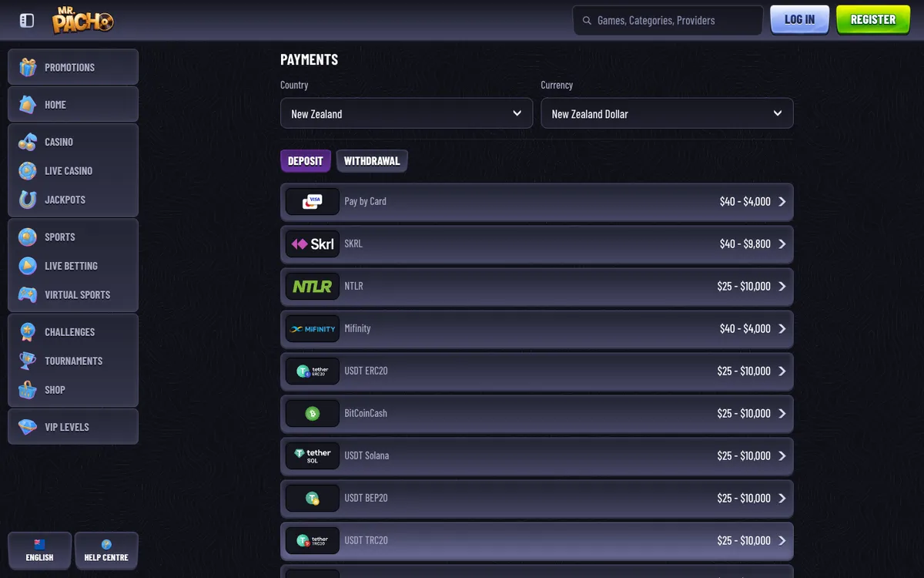This screenshot has height=578, width=924.
Task: Click the BitCoinCash label
Action: coord(366,413)
